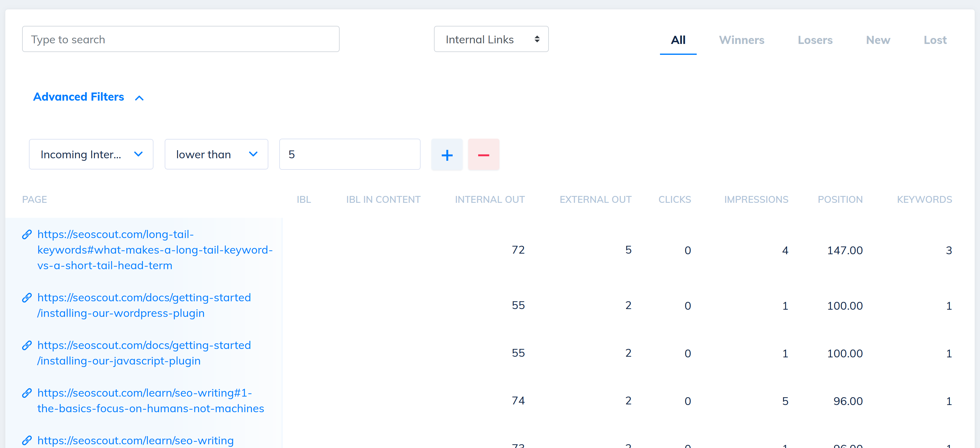Viewport: 980px width, 448px height.
Task: Open the 'lower than' operator dropdown
Action: pos(216,155)
